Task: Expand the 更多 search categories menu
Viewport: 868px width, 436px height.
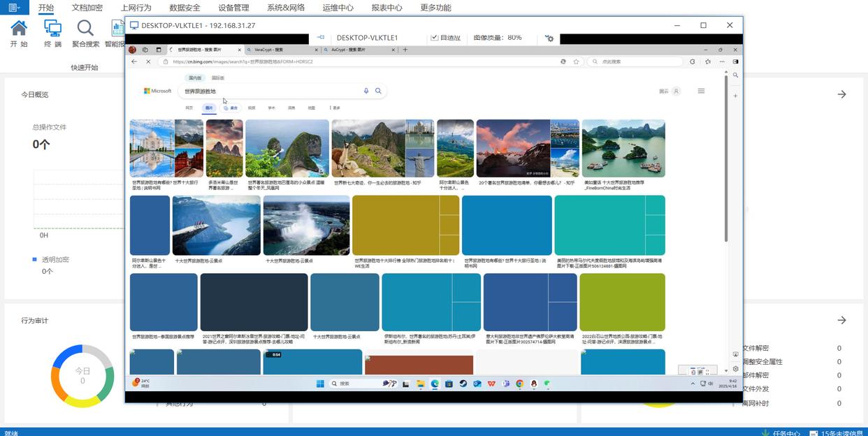Action: (x=335, y=108)
